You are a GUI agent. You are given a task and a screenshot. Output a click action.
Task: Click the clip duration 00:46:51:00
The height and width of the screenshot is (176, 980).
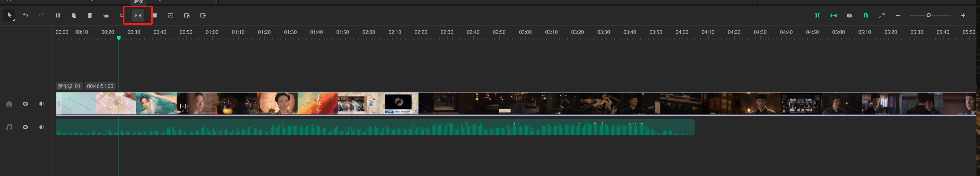pyautogui.click(x=100, y=86)
